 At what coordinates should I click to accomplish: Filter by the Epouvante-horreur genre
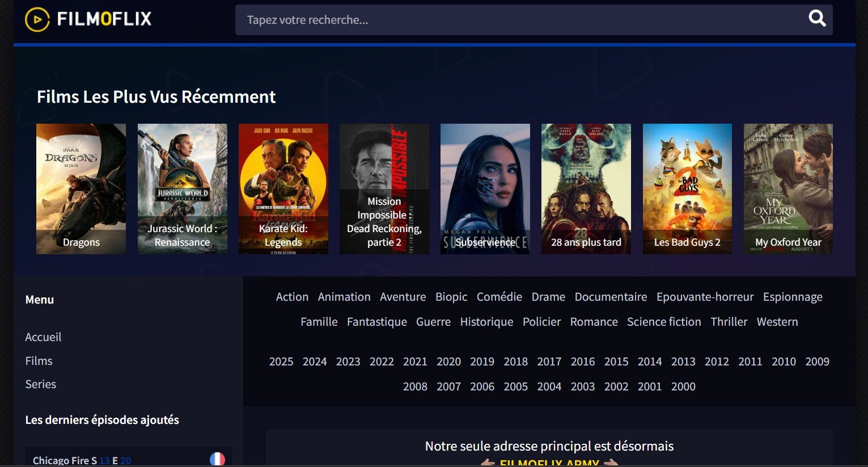point(705,297)
